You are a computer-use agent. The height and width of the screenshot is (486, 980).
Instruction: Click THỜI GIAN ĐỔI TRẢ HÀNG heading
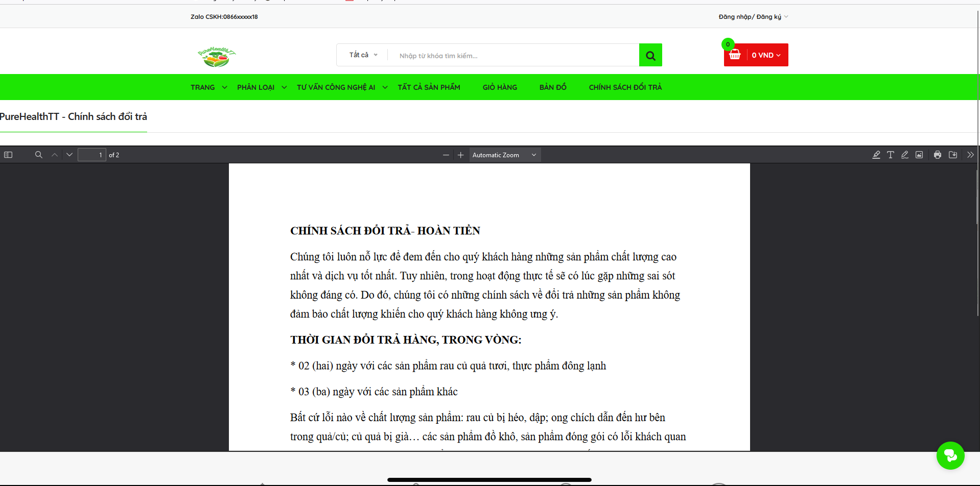(406, 340)
